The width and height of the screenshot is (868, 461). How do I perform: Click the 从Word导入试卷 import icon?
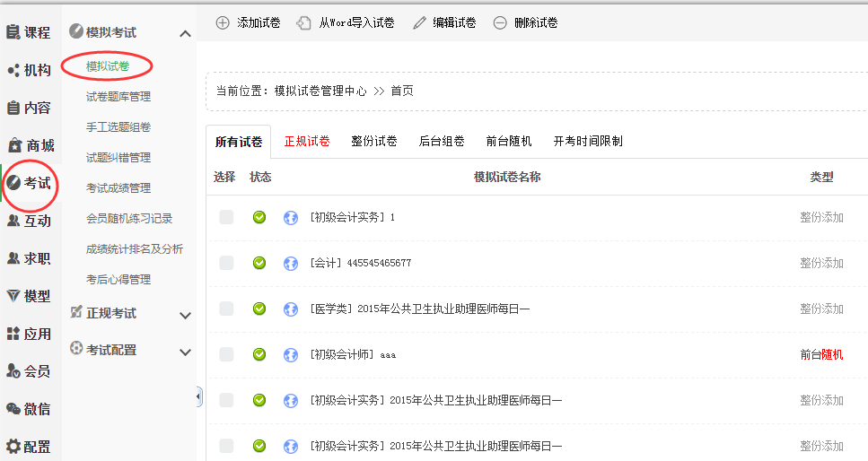pyautogui.click(x=304, y=22)
